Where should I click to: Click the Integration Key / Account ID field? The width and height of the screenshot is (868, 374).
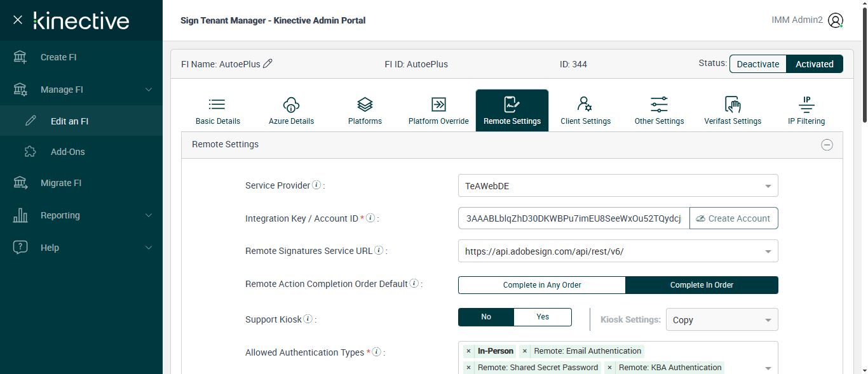(574, 218)
